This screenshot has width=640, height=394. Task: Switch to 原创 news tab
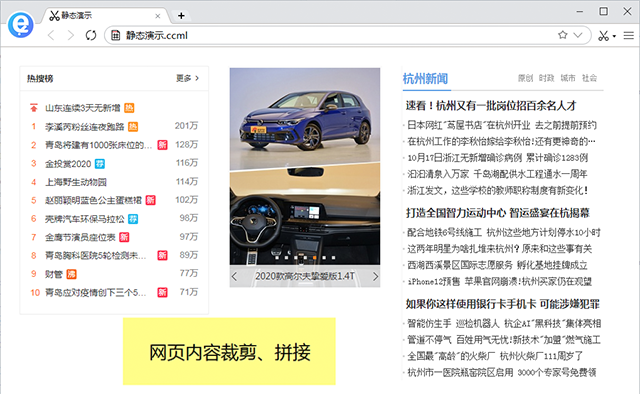525,78
